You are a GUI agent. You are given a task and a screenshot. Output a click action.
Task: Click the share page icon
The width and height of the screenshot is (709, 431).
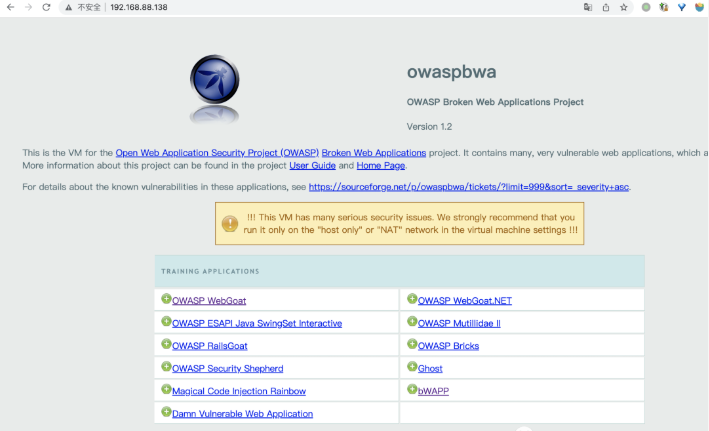(606, 7)
